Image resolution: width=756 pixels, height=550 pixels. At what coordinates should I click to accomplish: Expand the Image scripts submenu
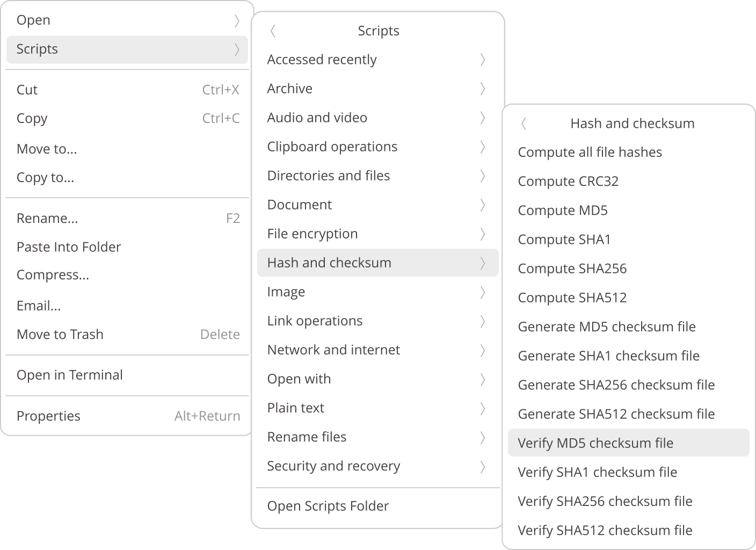[377, 292]
